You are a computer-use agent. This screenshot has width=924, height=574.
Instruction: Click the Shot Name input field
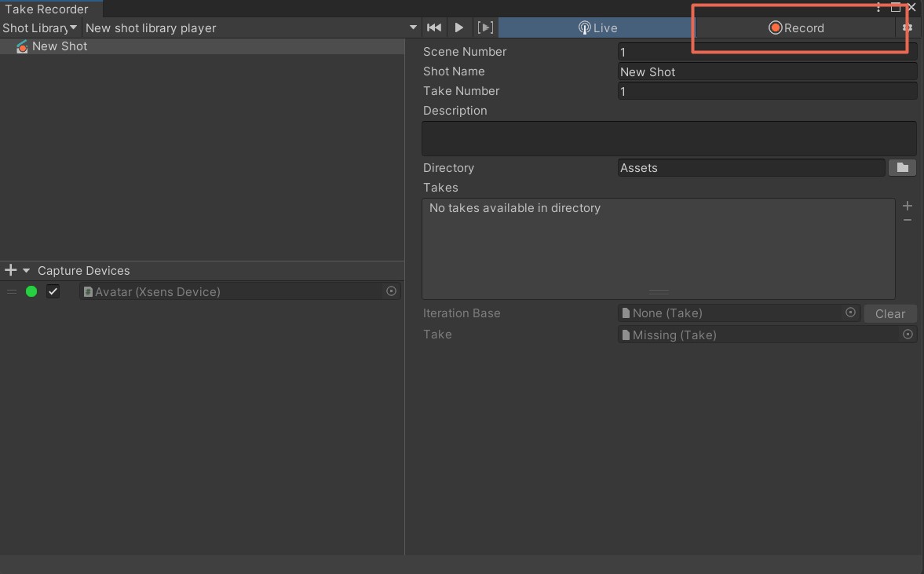point(765,71)
